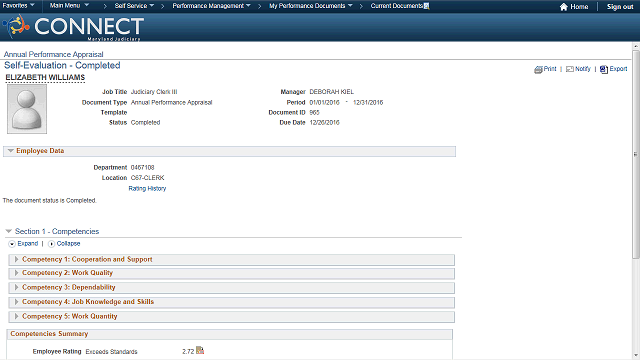Click the Sign out link
The image size is (640, 360).
(620, 7)
